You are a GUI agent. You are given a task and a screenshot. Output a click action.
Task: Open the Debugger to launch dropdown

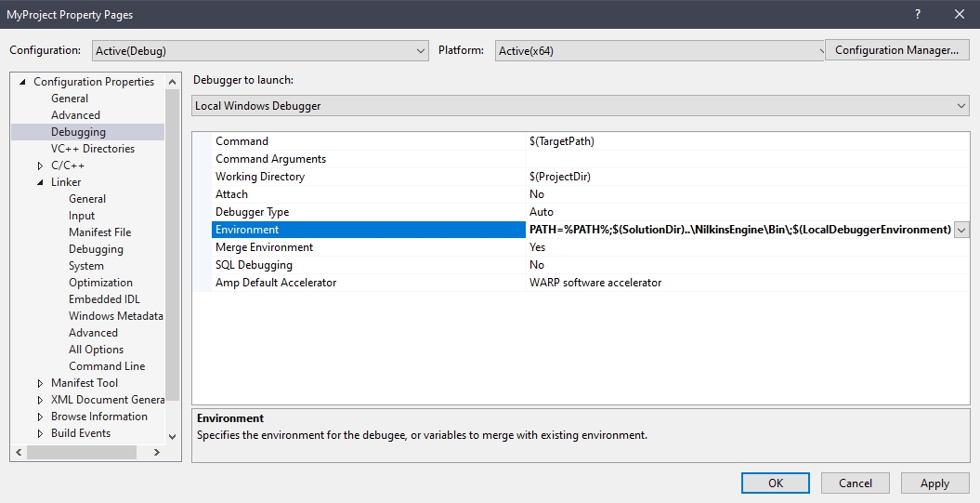coord(581,106)
